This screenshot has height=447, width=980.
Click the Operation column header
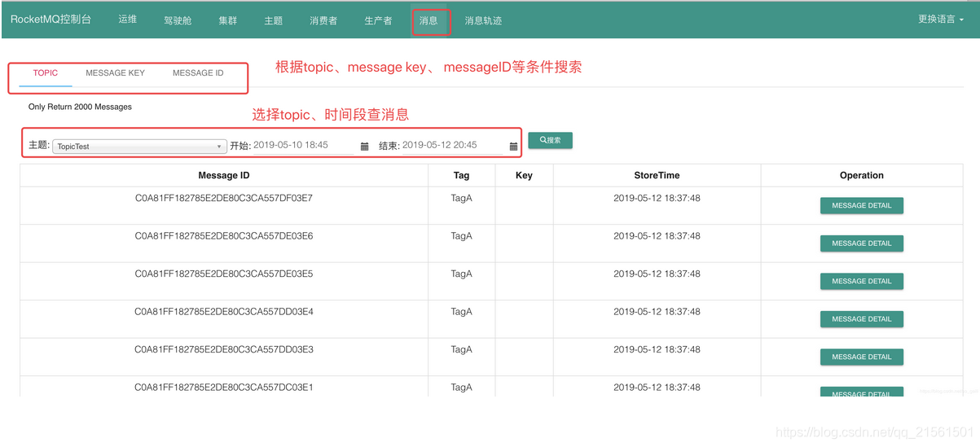[861, 175]
